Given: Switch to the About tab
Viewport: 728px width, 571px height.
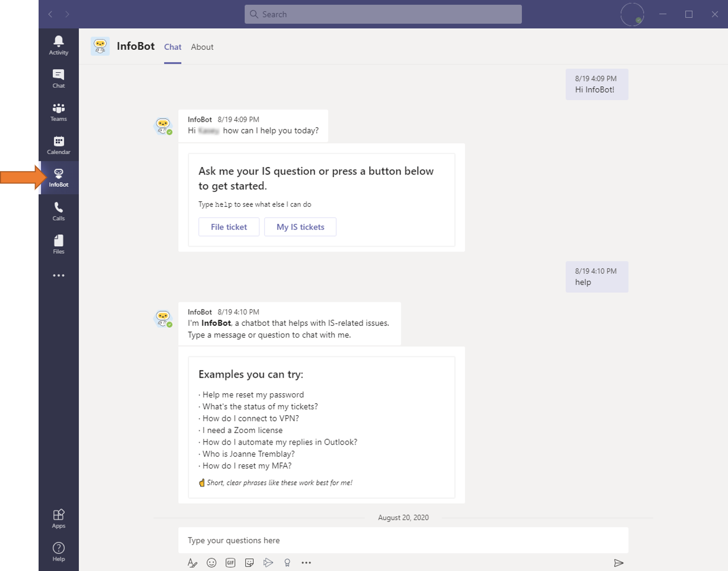Looking at the screenshot, I should point(202,47).
